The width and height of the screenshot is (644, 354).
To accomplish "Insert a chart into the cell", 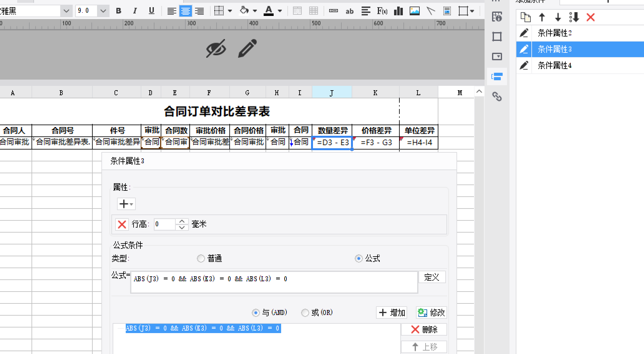I will coord(398,11).
